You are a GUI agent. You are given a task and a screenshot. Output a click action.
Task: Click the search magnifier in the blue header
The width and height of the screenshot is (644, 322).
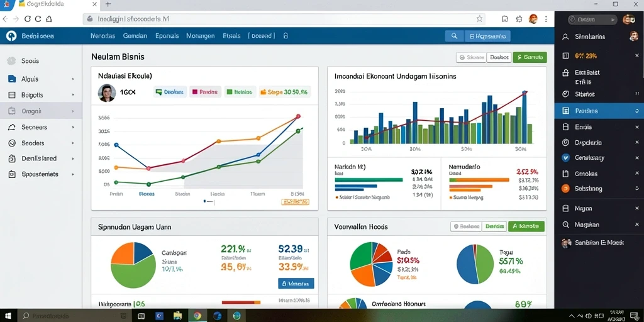click(454, 36)
